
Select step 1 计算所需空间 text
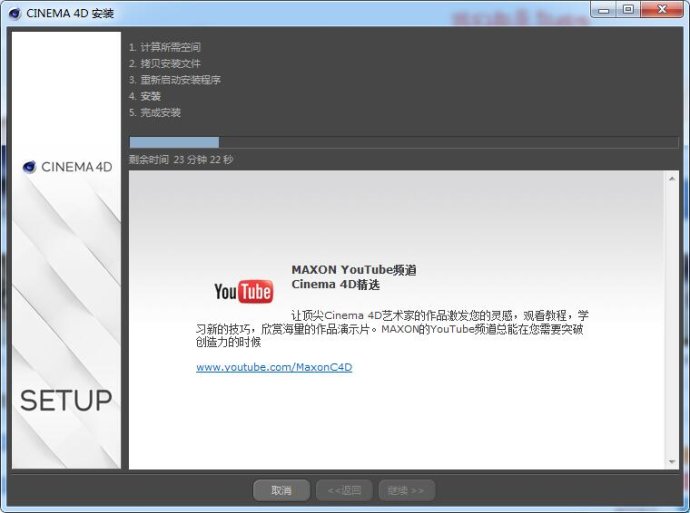pyautogui.click(x=165, y=47)
